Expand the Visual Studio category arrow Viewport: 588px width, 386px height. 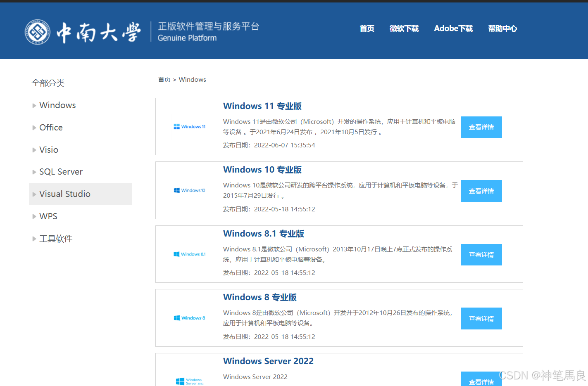34,194
